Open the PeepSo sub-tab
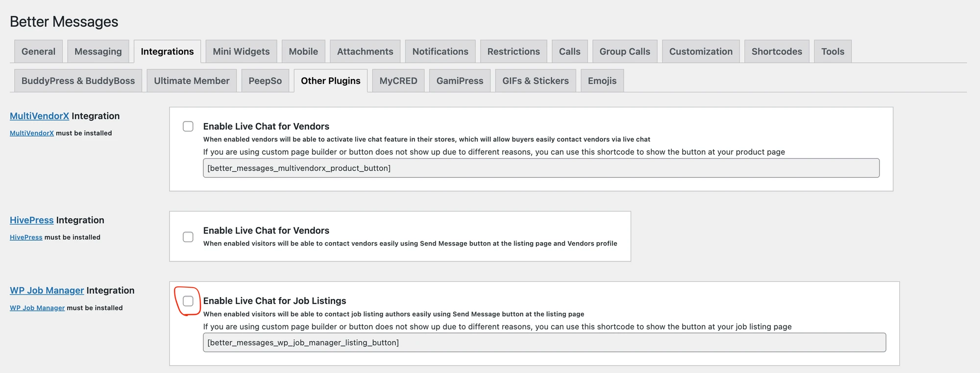Viewport: 980px width, 373px height. [265, 81]
